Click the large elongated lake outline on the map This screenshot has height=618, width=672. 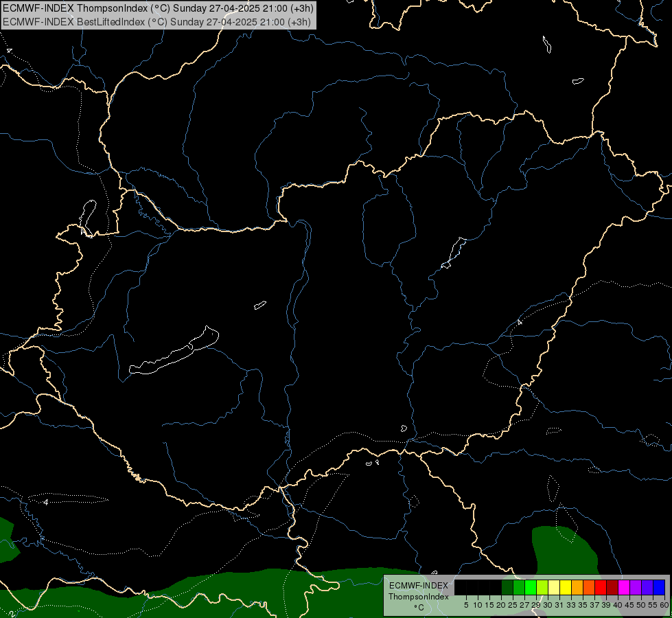(174, 351)
